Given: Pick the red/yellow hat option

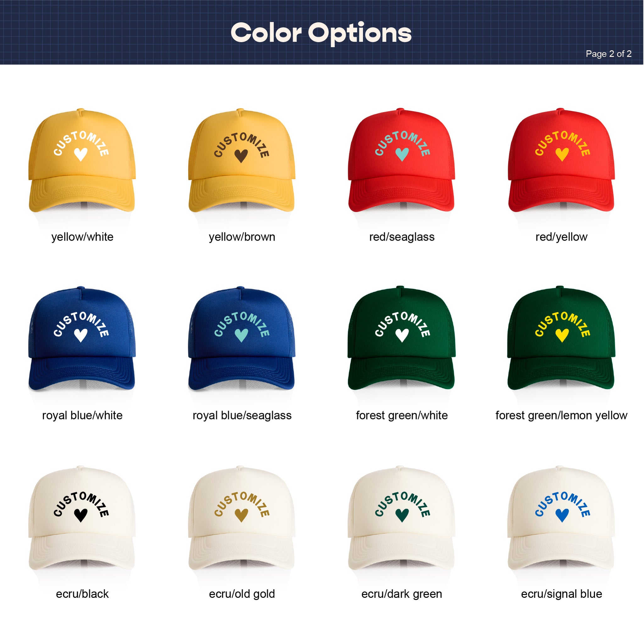Looking at the screenshot, I should coord(561,160).
